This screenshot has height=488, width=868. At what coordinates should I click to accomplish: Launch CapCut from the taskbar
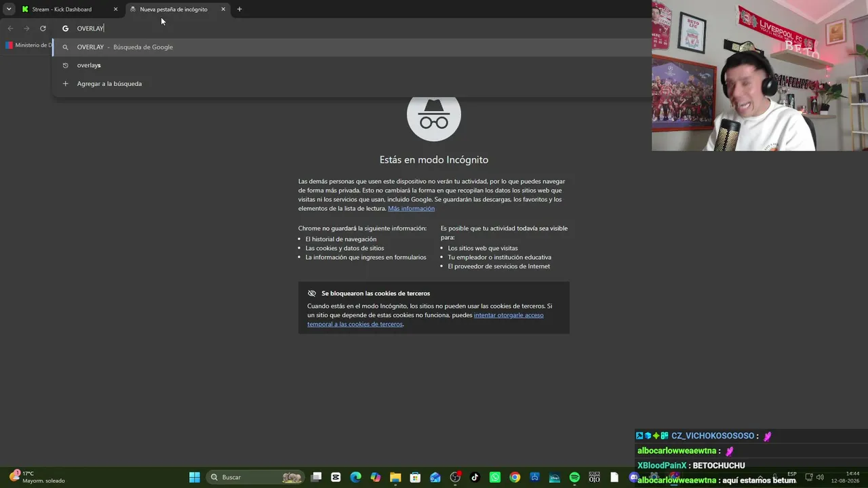(336, 477)
